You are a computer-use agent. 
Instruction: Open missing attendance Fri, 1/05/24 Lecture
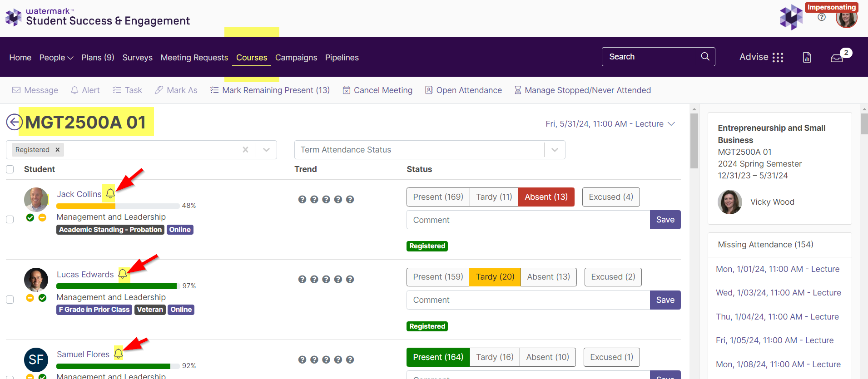[775, 340]
